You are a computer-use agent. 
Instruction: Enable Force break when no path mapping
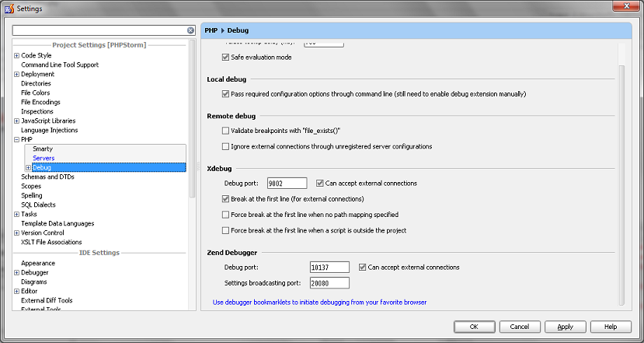click(225, 215)
